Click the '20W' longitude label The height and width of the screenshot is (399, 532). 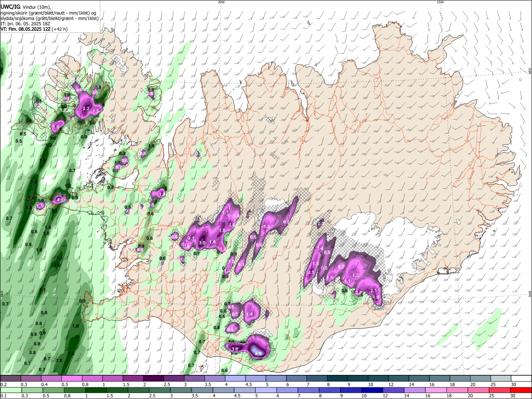pyautogui.click(x=221, y=2)
